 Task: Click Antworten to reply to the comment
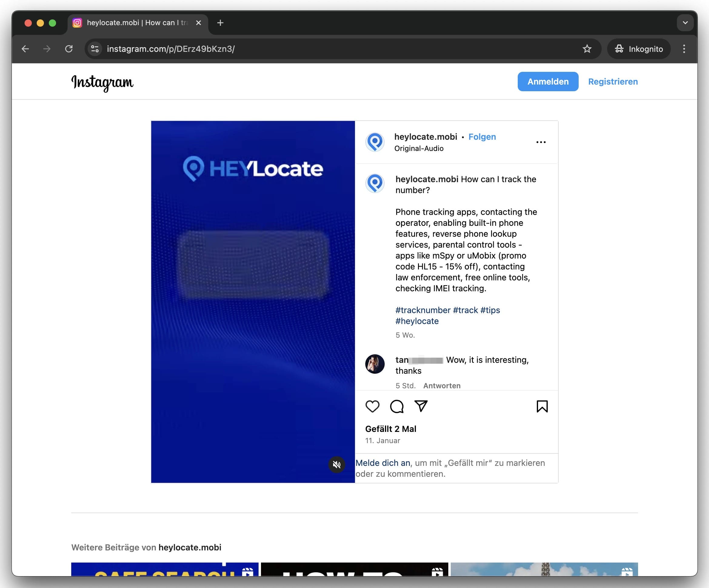point(442,386)
